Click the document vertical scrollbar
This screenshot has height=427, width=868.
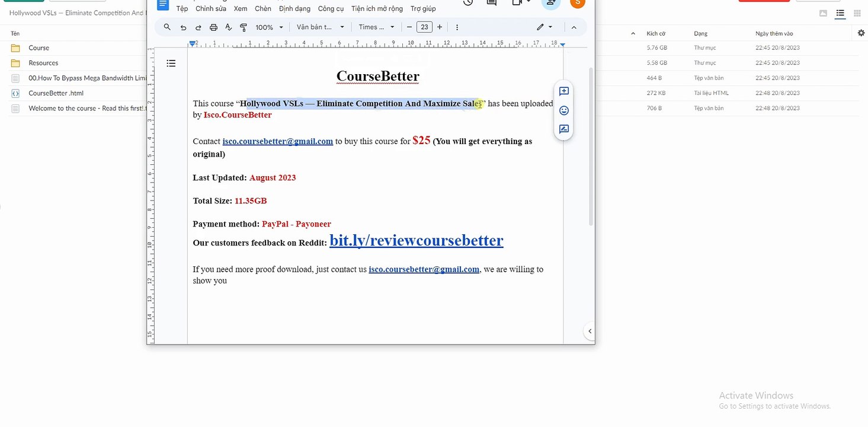(591, 146)
